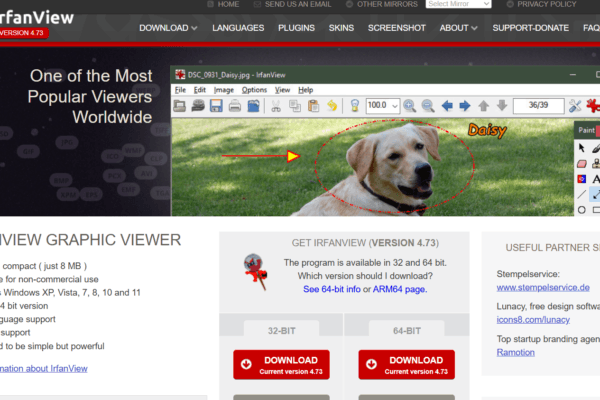Click the IrfanView red mascot icon

coord(254,271)
